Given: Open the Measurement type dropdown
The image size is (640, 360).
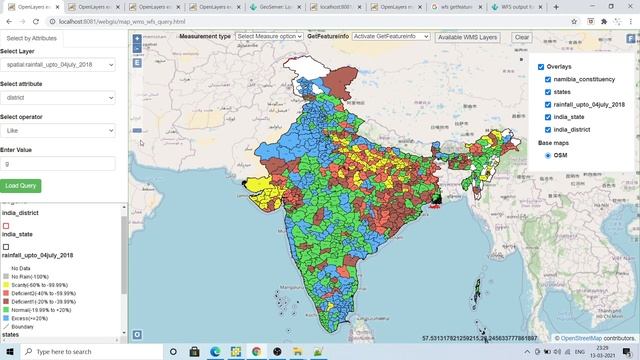Looking at the screenshot, I should [x=269, y=36].
